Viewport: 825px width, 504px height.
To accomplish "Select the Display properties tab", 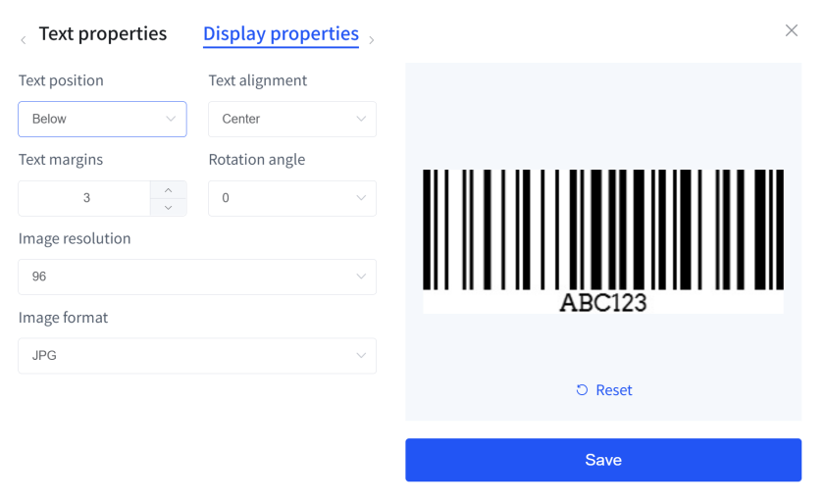I will coord(281,33).
